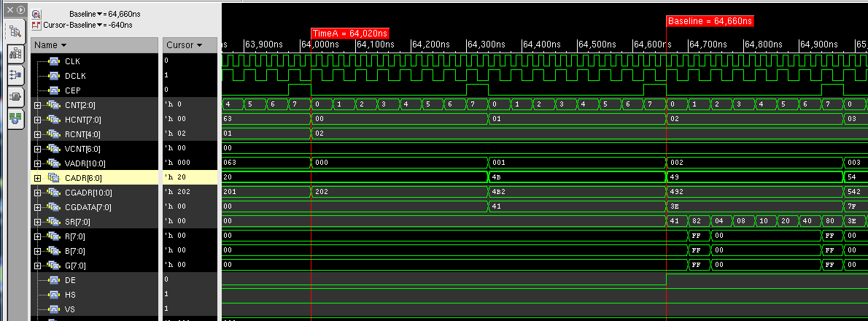Expand the CGDATA[7:0] bus
The image size is (868, 321).
(38, 207)
